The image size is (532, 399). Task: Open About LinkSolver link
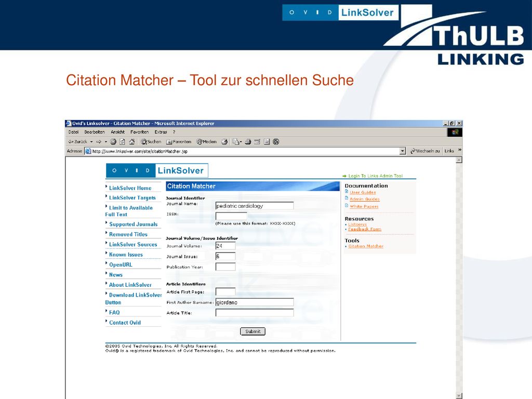pyautogui.click(x=130, y=285)
